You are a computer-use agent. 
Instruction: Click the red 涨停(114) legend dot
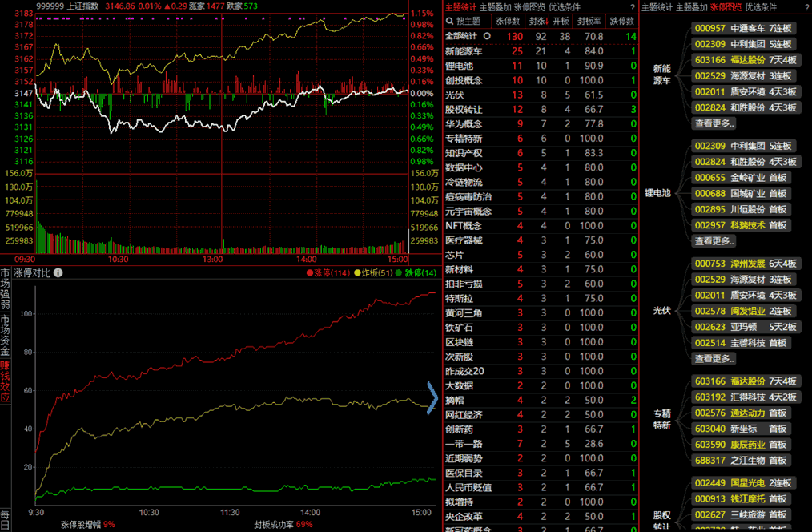[309, 273]
